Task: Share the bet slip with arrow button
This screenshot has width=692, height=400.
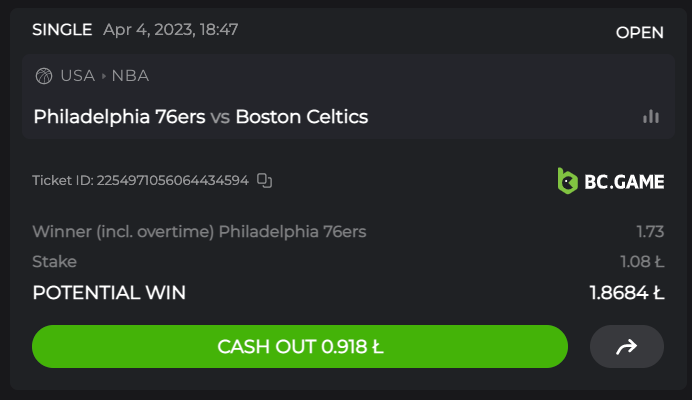Action: pos(627,347)
